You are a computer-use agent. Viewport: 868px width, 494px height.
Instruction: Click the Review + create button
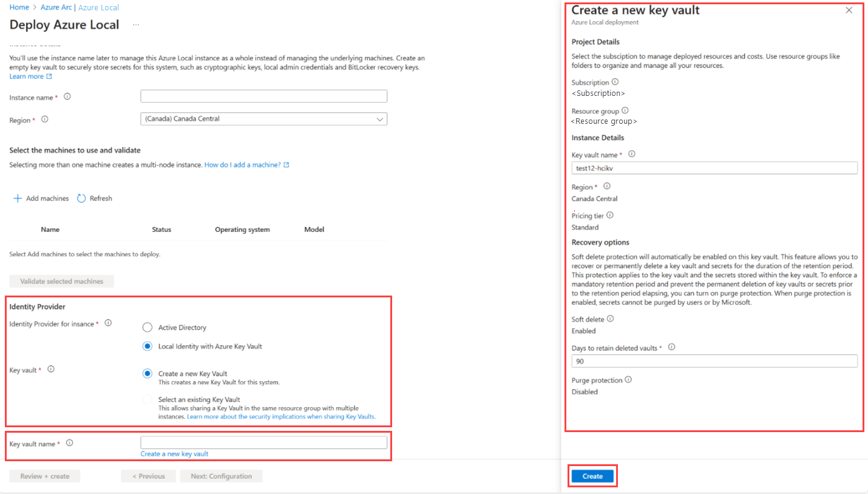click(x=45, y=476)
